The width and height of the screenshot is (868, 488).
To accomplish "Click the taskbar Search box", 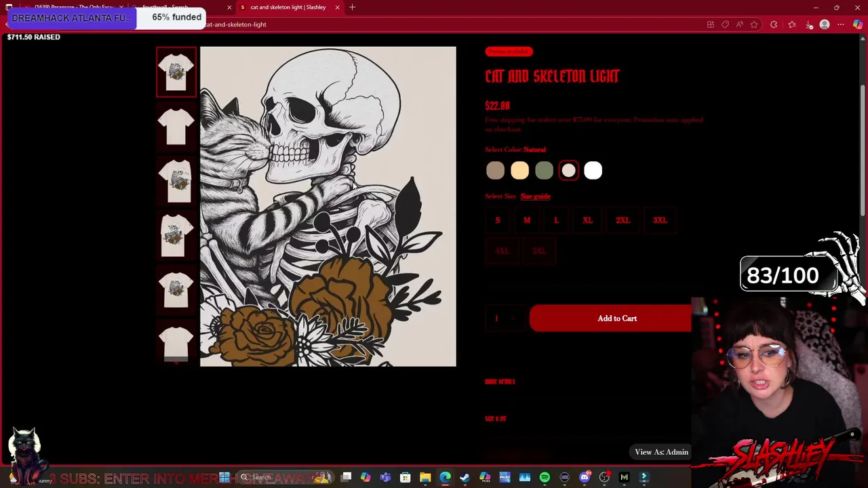I will [x=285, y=477].
